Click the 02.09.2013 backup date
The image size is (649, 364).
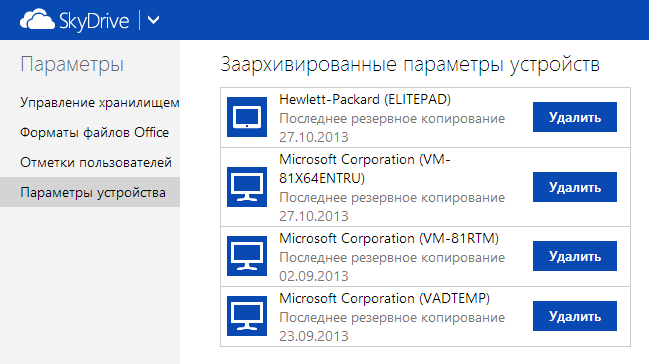click(314, 276)
